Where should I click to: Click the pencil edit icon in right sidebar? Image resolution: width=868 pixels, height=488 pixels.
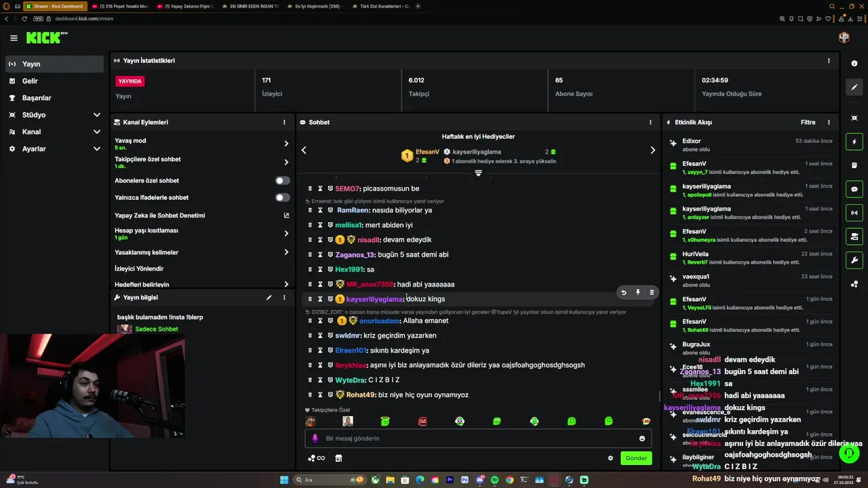854,87
